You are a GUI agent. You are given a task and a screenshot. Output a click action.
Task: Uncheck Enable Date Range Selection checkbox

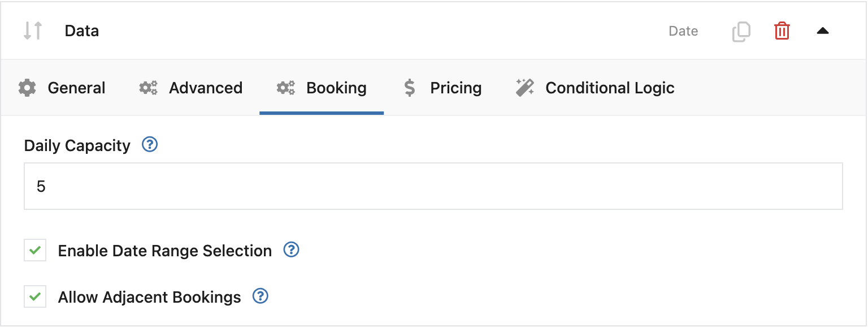pyautogui.click(x=35, y=250)
